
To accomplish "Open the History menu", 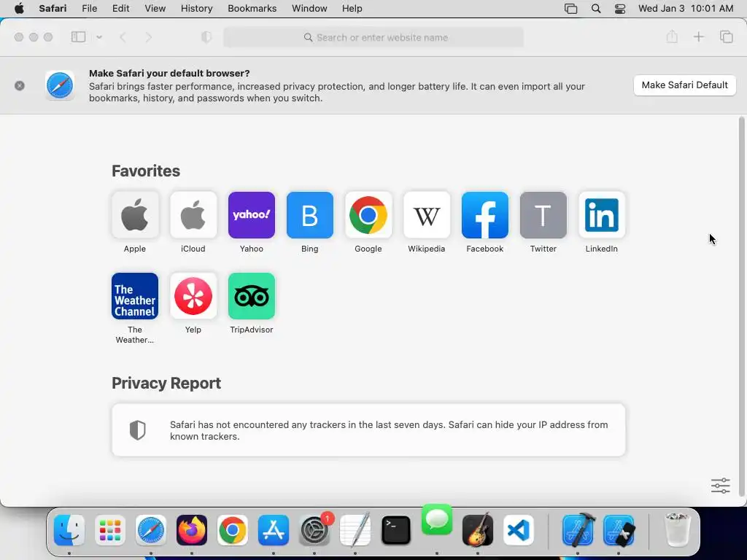I will [196, 9].
